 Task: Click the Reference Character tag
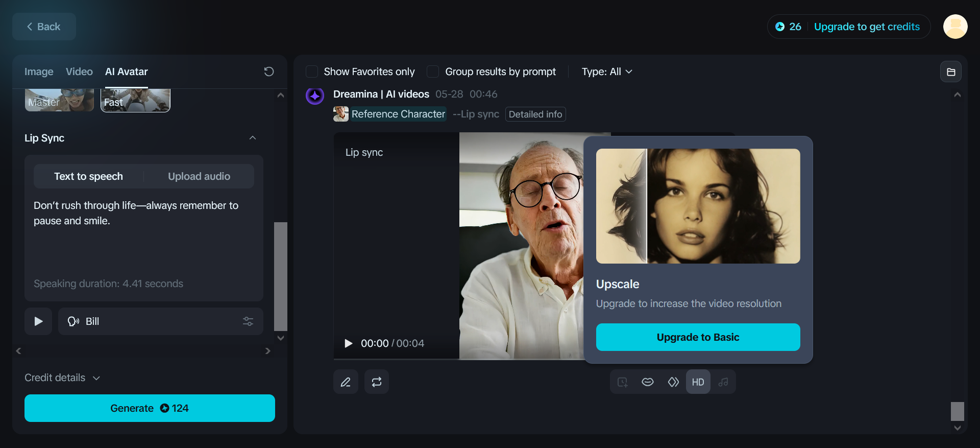398,114
